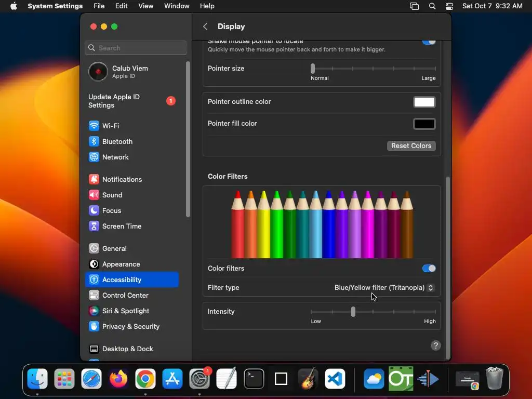
Task: Open Finder from the Dock
Action: 37,379
